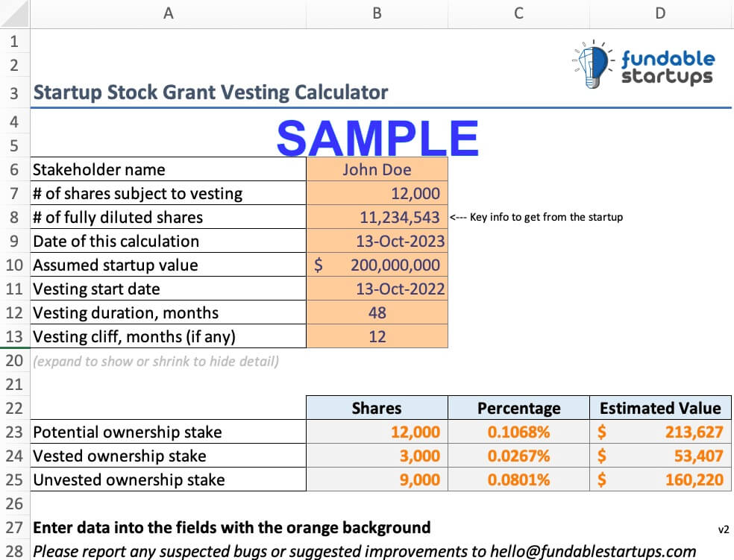Click the John Doe stakeholder name cell
734x560 pixels.
377,169
